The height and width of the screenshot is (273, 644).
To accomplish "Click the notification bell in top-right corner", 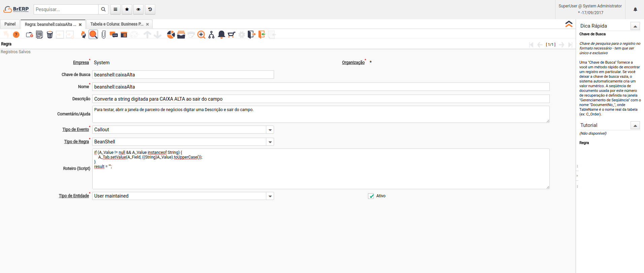I will click(x=635, y=9).
